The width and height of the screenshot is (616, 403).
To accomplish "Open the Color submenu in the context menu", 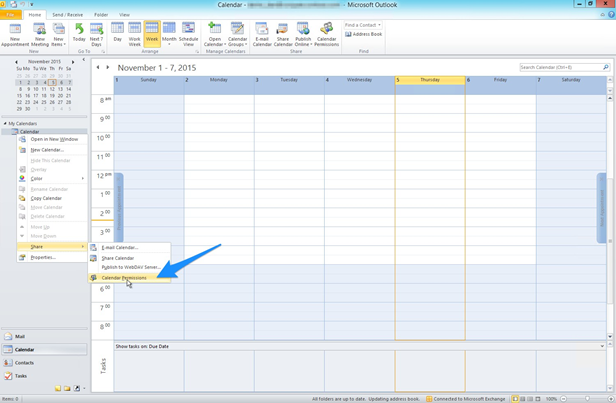I will 37,179.
